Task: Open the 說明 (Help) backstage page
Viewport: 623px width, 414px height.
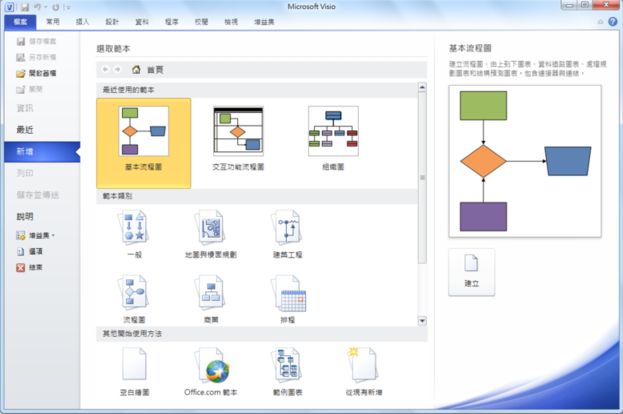Action: tap(25, 217)
